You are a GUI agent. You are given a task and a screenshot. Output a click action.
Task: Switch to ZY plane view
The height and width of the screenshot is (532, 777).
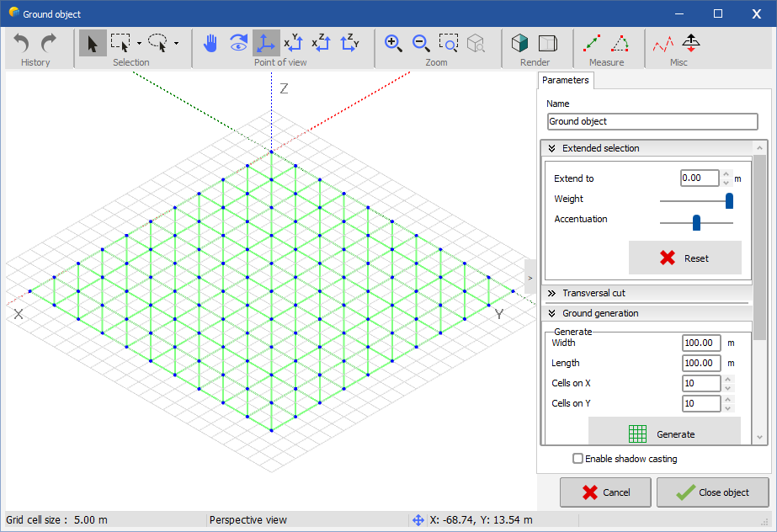[349, 43]
